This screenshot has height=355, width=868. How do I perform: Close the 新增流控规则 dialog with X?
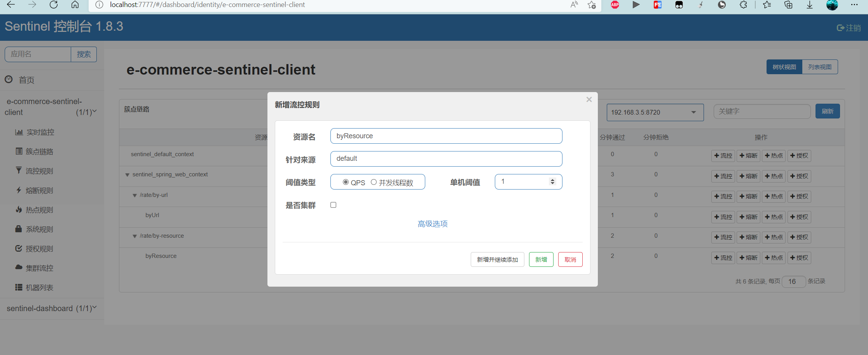click(589, 99)
